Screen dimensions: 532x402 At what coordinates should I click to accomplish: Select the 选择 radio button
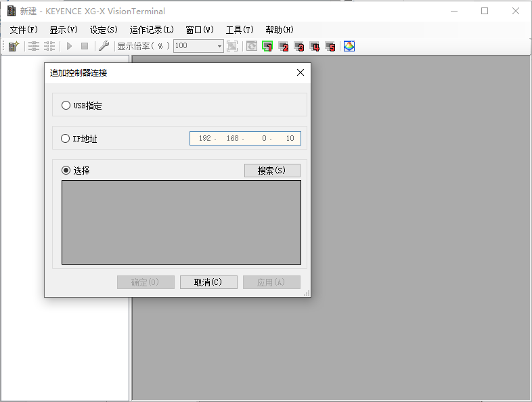[x=66, y=170]
